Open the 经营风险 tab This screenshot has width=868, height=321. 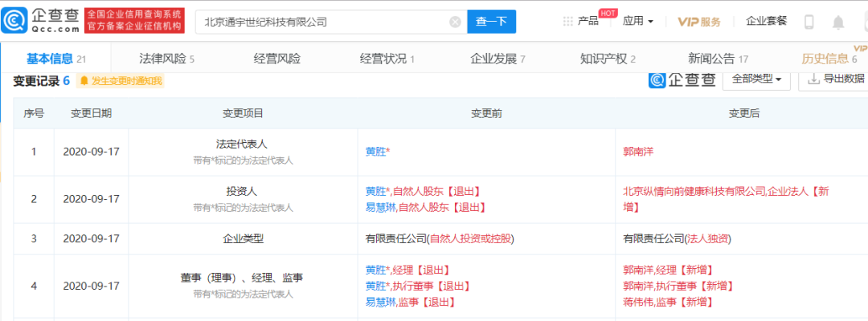[277, 59]
